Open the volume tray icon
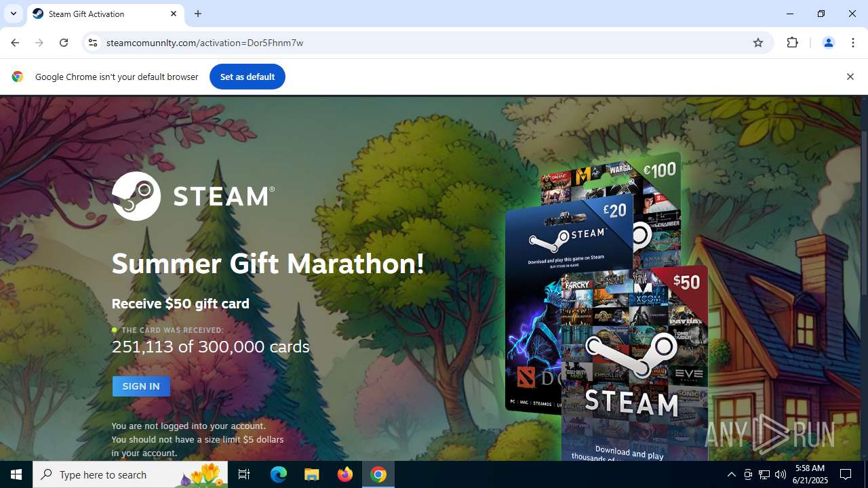The image size is (868, 488). point(781,474)
